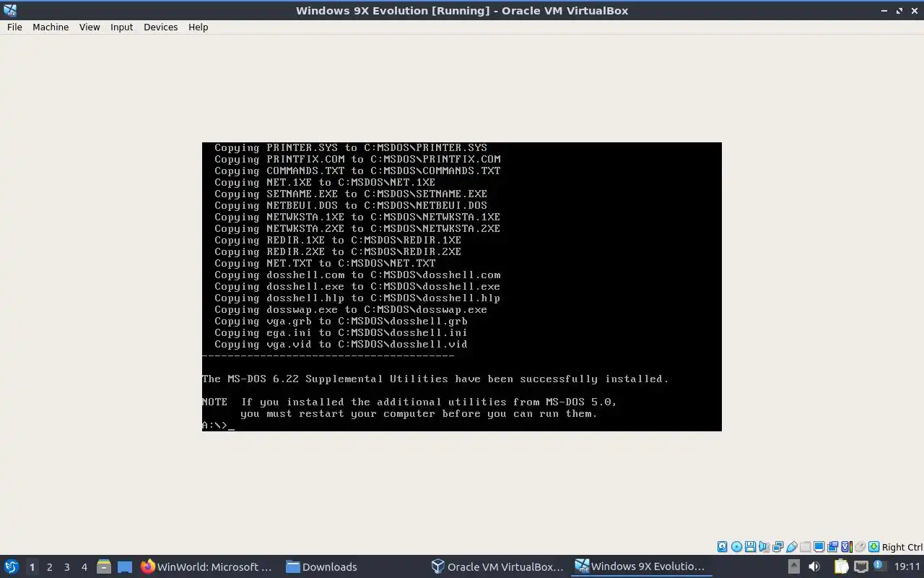Click the hard disk activity status icon
This screenshot has width=924, height=578.
pos(723,547)
